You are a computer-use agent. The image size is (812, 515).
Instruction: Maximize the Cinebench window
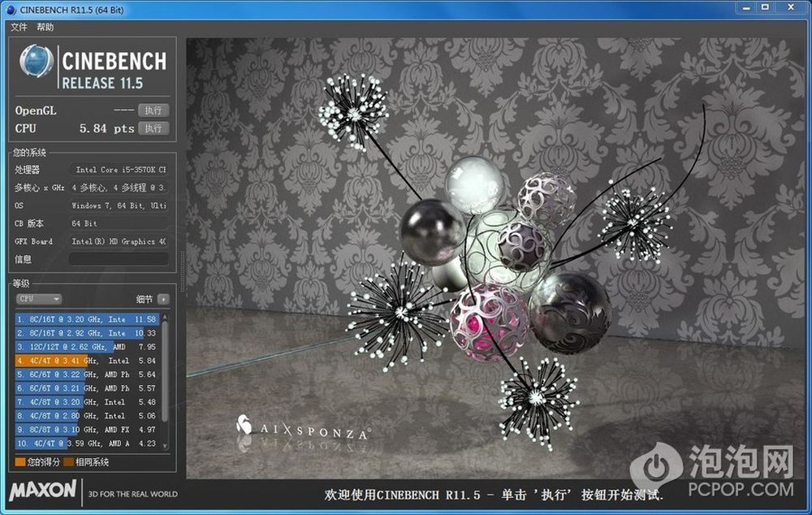click(x=765, y=8)
